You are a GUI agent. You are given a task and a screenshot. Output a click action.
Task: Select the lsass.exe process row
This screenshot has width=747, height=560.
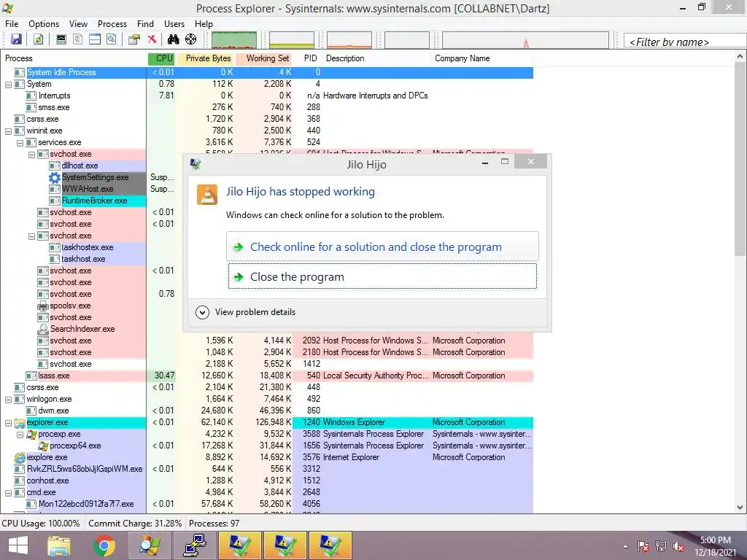pos(267,376)
